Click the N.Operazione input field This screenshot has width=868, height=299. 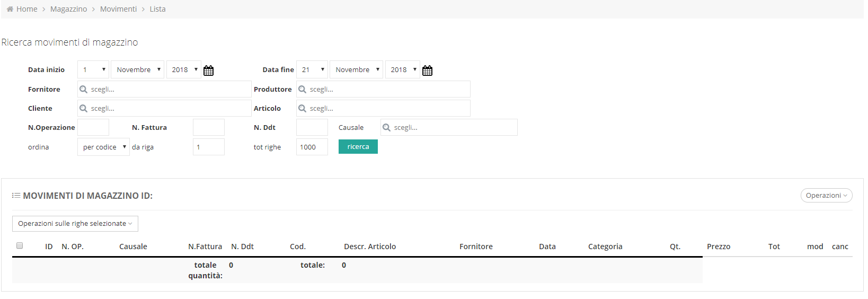(x=93, y=127)
